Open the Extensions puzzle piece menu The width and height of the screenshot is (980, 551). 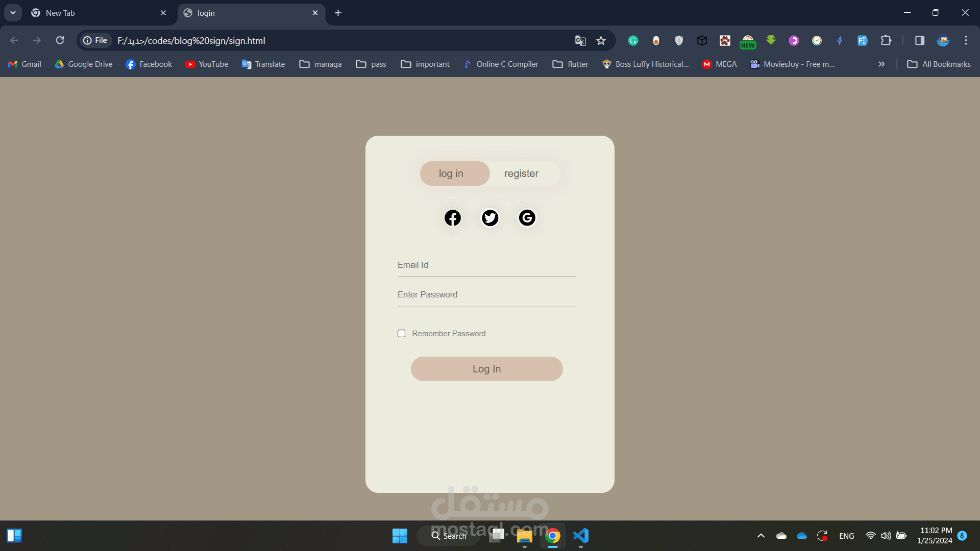point(886,41)
